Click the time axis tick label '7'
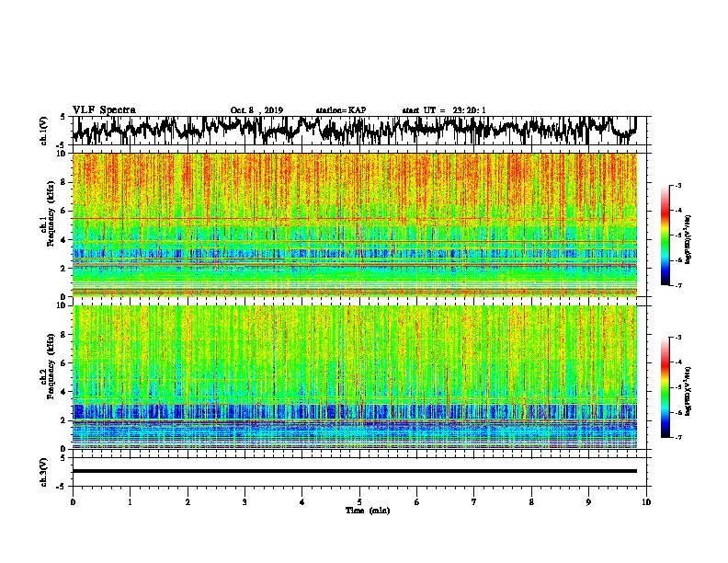 [474, 502]
